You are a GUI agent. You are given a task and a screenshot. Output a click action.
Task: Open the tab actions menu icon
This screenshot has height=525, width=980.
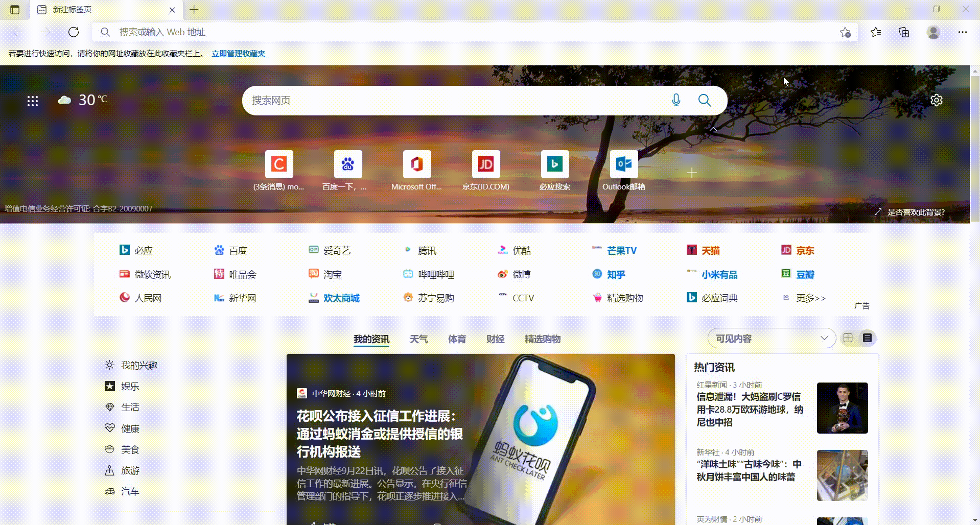point(15,10)
